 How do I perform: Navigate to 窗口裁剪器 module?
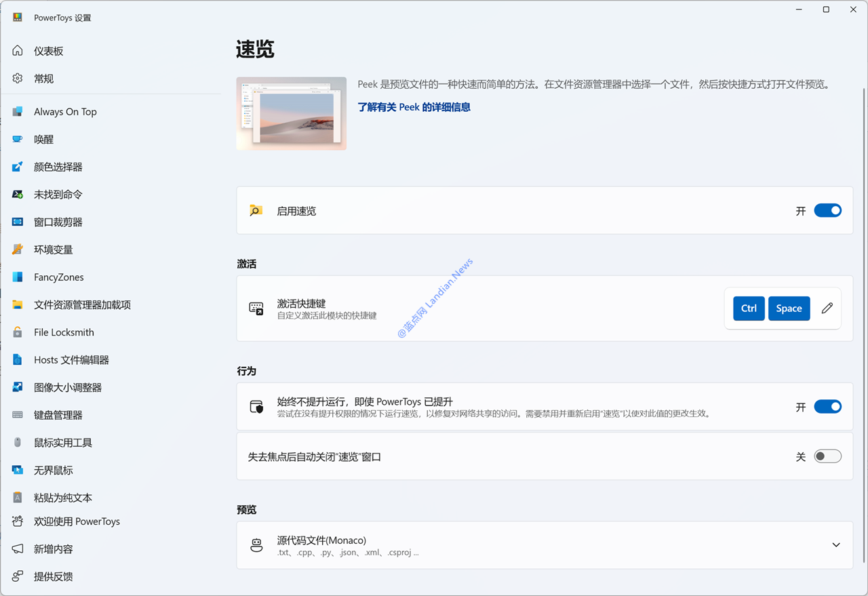[58, 222]
